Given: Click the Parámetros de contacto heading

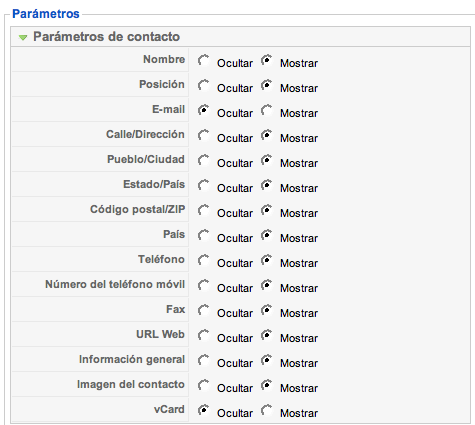Looking at the screenshot, I should tap(106, 37).
